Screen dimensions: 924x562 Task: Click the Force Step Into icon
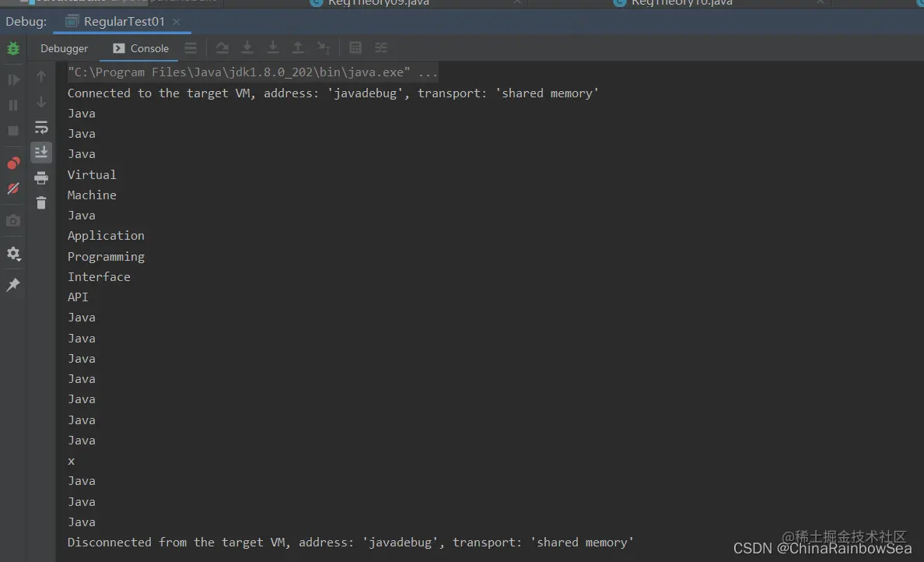(273, 47)
